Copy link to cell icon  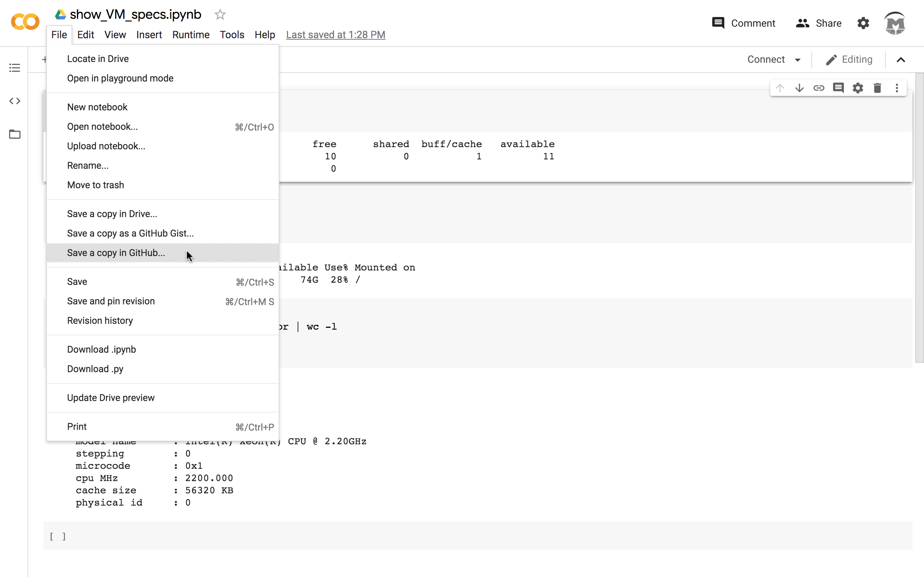pos(819,88)
